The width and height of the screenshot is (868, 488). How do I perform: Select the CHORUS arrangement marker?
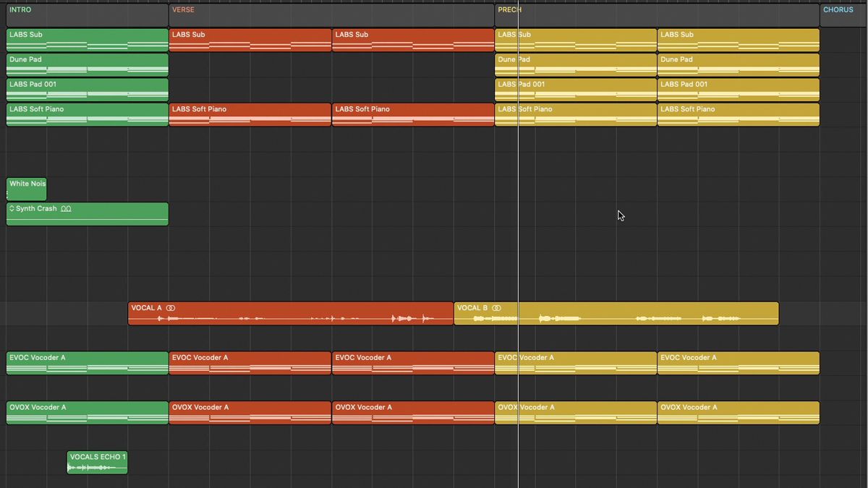[x=838, y=9]
